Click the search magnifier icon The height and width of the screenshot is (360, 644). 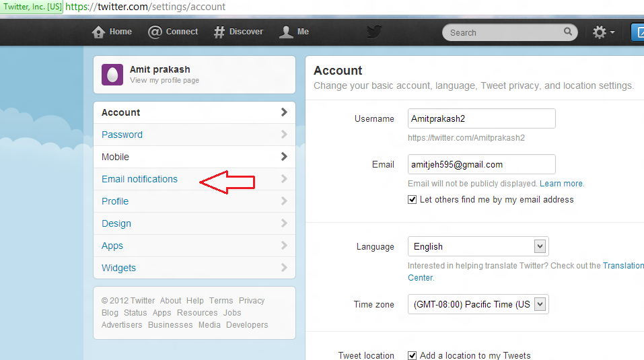(567, 32)
